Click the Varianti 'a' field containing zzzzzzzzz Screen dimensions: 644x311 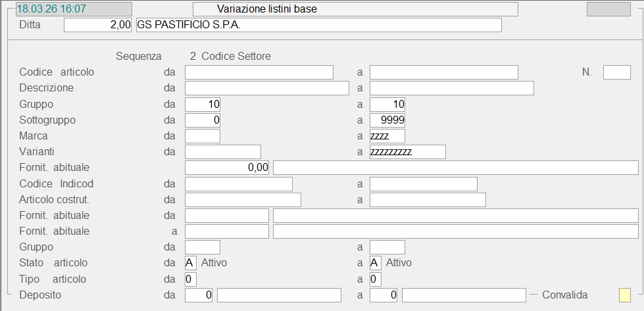click(407, 152)
